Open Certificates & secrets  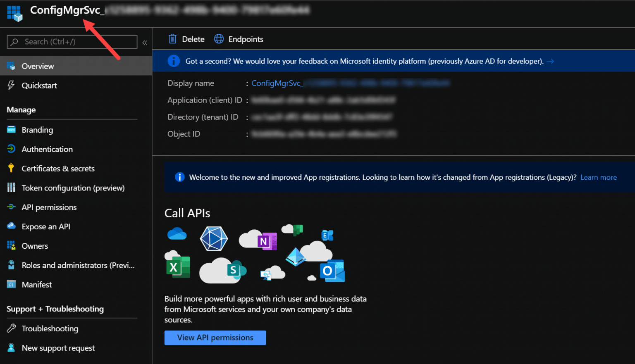pos(58,168)
